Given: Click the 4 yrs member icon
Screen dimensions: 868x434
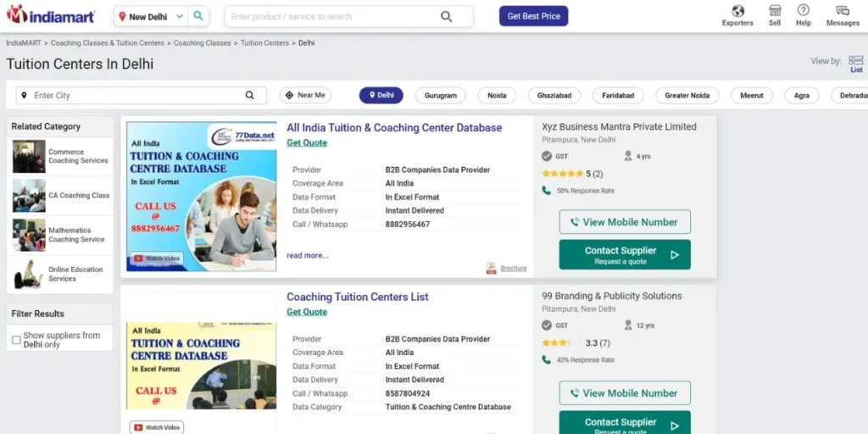Looking at the screenshot, I should (628, 156).
